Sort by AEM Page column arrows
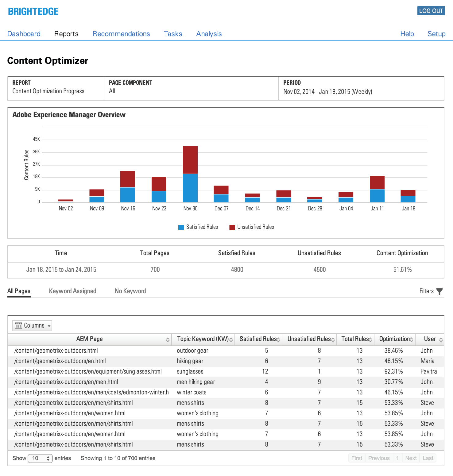Viewport: 453px width, 476px height. click(x=168, y=340)
